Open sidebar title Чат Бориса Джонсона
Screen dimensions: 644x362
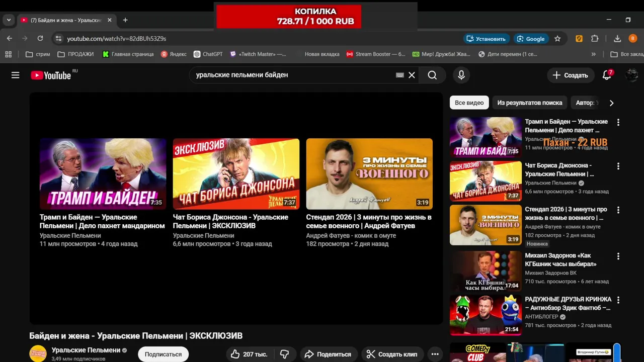(559, 169)
